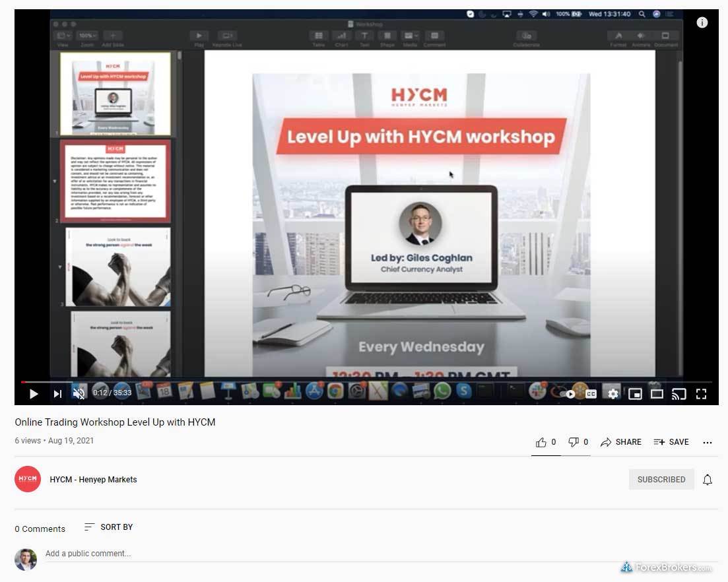Click the Siri icon in the menu bar
Viewport: 728px width, 582px height.
(x=657, y=15)
